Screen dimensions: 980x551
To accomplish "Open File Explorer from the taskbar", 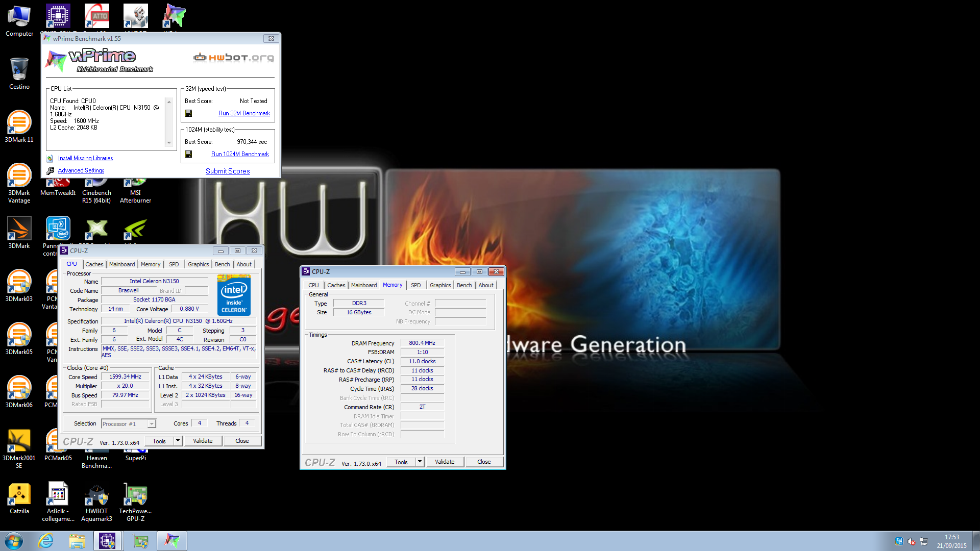I will (77, 541).
